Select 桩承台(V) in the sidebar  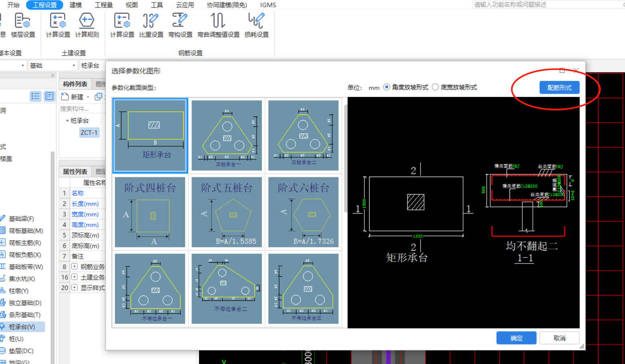(x=22, y=327)
